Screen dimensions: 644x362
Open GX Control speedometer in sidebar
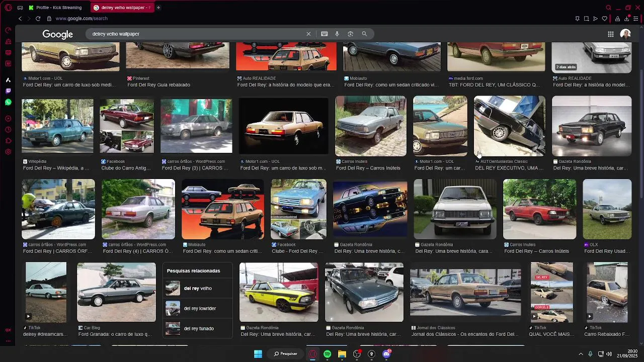pyautogui.click(x=8, y=30)
